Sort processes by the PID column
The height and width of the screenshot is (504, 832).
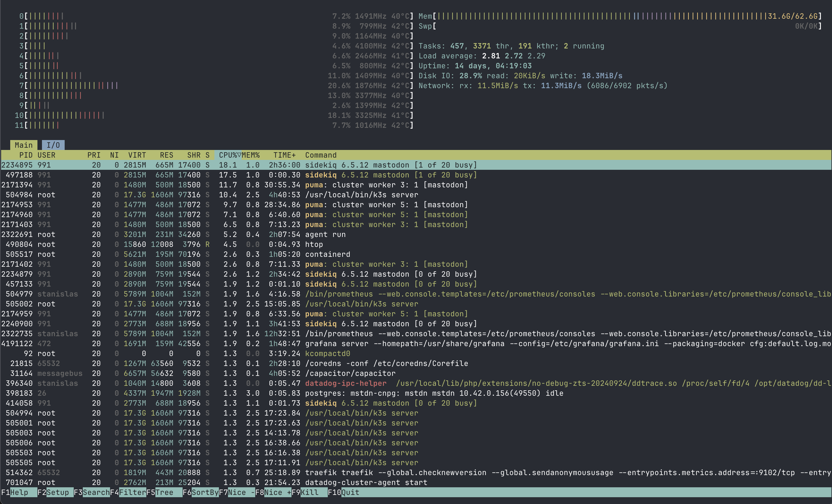tap(26, 155)
